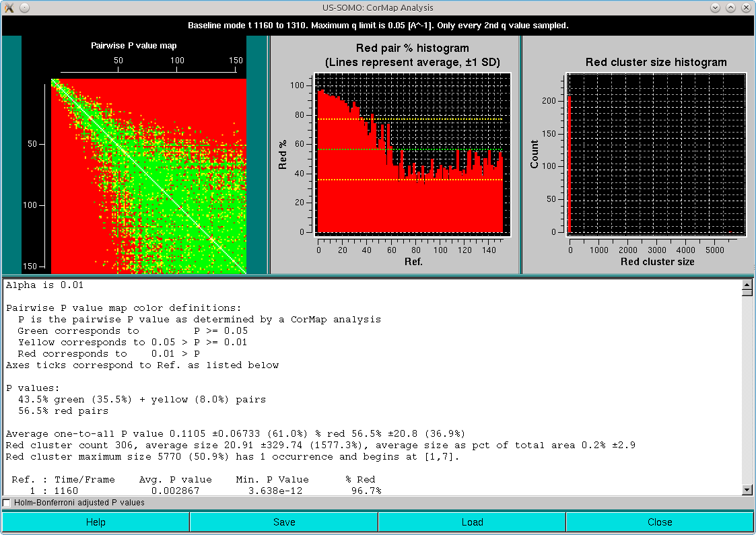Enable Holm-Bonferroni adjusted P values
This screenshot has width=756, height=535.
tap(6, 503)
